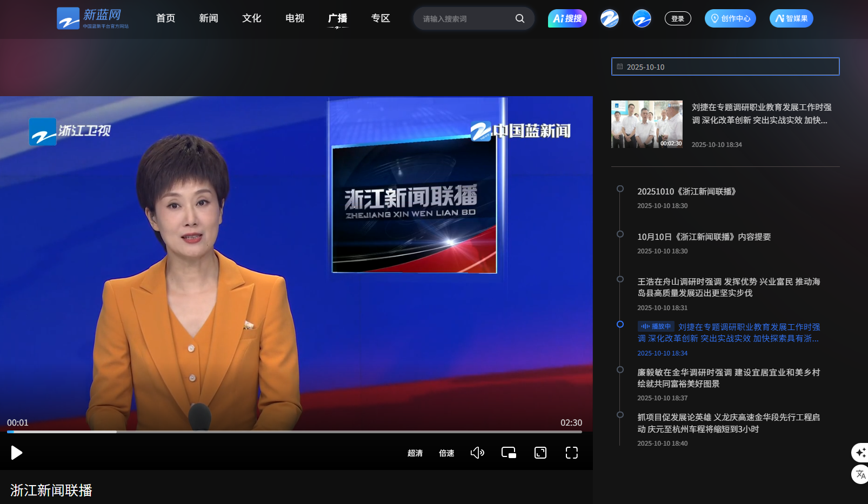The height and width of the screenshot is (504, 868).
Task: Go to the 新闻 menu
Action: pyautogui.click(x=209, y=18)
